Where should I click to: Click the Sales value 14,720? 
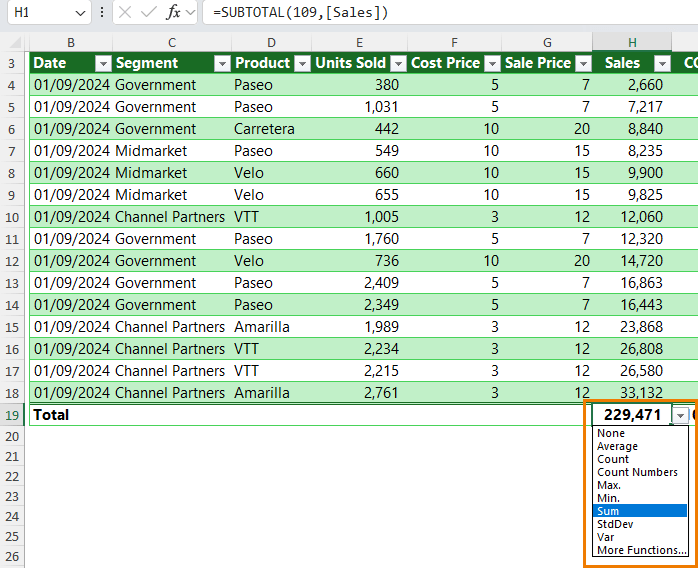tap(632, 261)
